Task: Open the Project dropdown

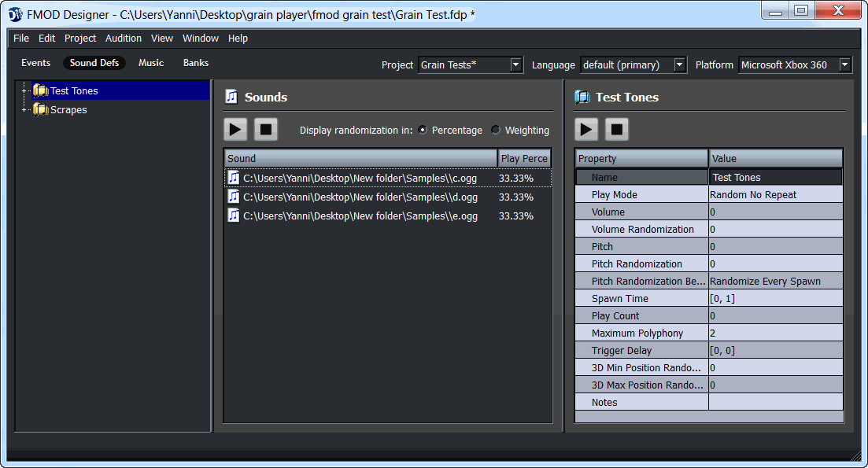Action: (516, 64)
